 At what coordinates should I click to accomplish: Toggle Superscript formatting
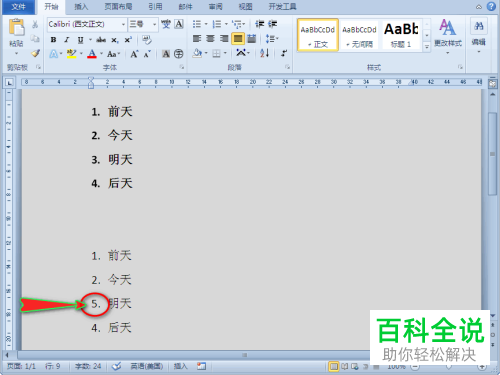pos(128,40)
